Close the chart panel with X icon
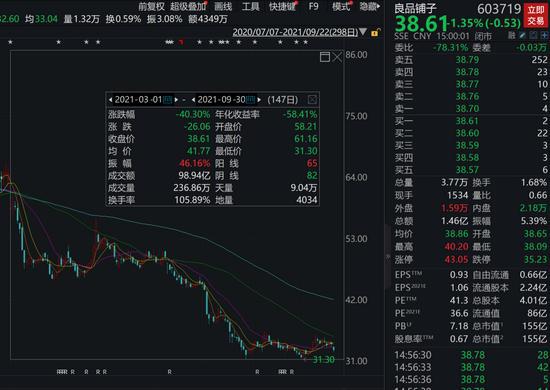This screenshot has width=550, height=390. tap(337, 57)
